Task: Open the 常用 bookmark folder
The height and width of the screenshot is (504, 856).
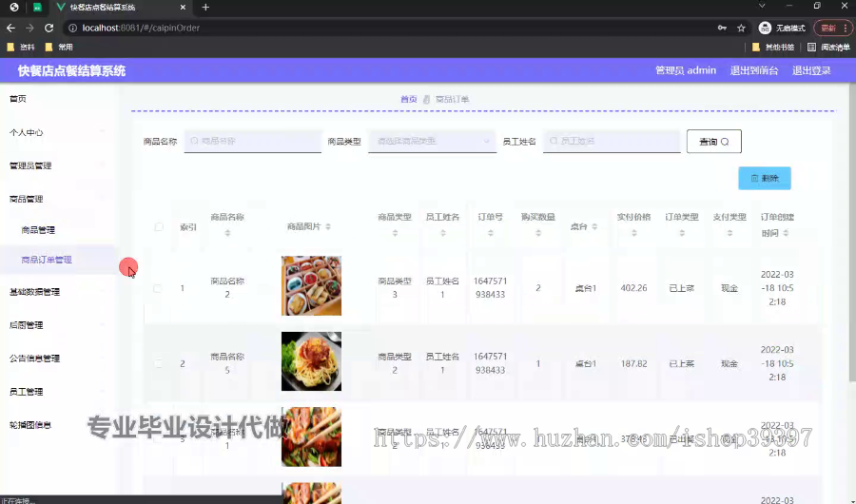Action: tap(59, 47)
